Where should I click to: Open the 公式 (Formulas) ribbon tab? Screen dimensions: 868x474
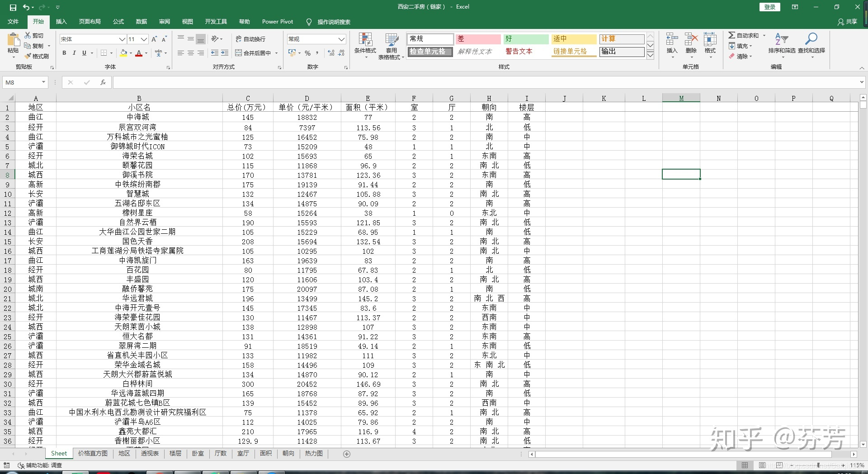click(118, 22)
